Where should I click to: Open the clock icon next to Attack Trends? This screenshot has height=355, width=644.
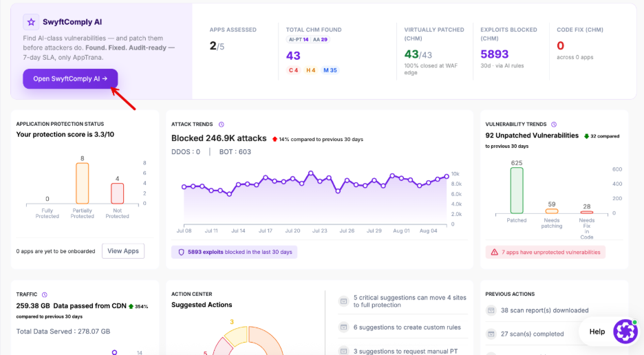pyautogui.click(x=222, y=125)
